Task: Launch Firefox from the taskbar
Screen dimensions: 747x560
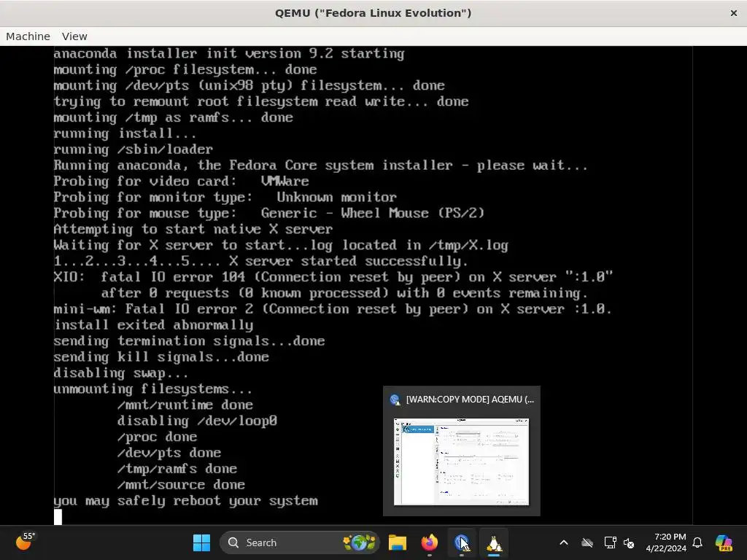Action: tap(429, 542)
